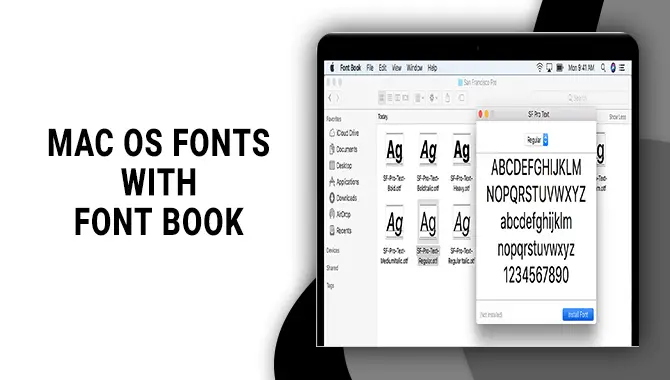
Task: Select iCloud Drive in sidebar
Action: pos(344,133)
